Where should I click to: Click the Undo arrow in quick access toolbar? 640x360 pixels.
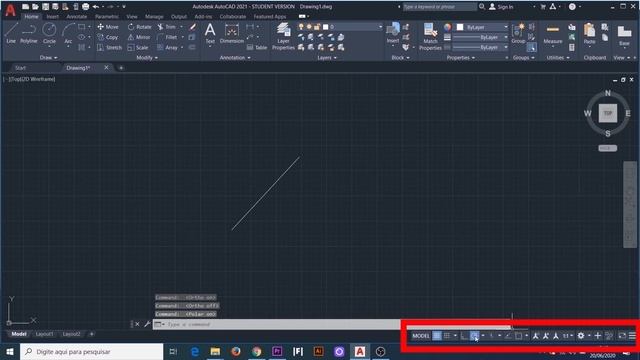pos(96,7)
